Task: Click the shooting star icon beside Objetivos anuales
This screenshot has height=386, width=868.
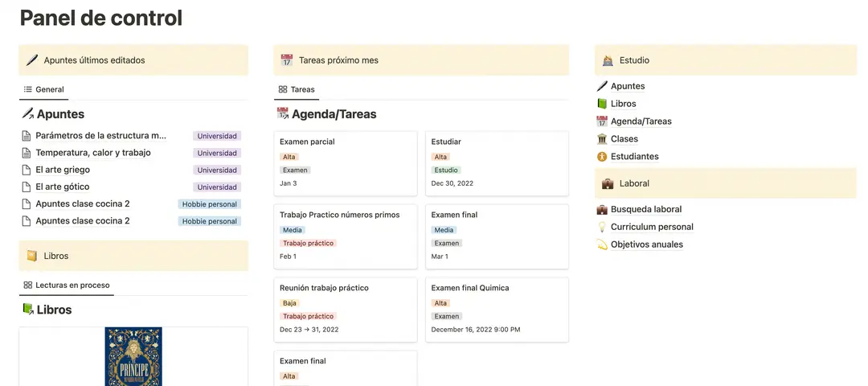Action: (x=602, y=244)
